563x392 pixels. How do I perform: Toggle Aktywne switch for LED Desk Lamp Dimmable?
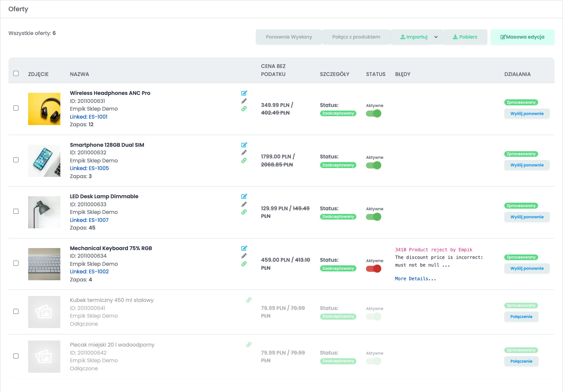373,217
